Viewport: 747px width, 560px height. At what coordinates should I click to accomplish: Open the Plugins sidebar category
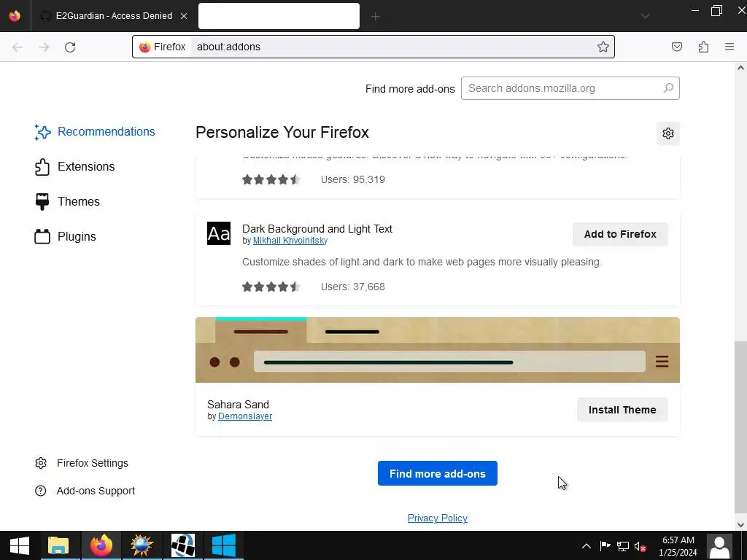pos(65,237)
